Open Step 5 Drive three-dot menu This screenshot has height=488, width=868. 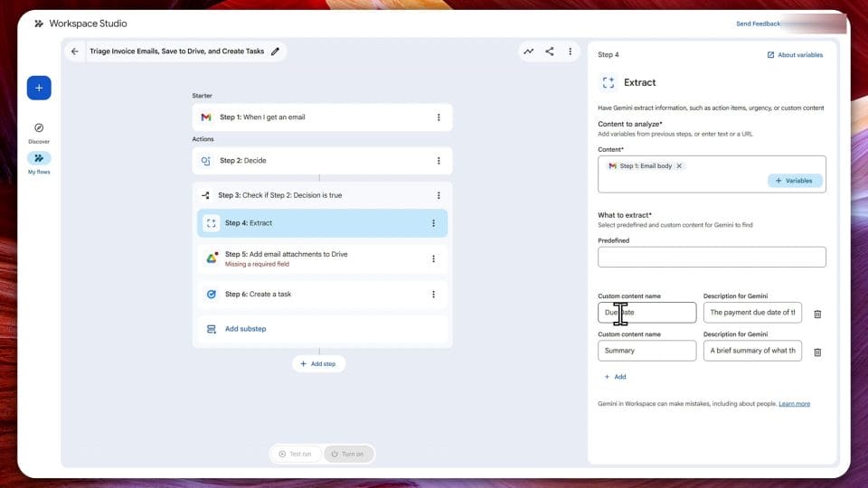point(433,258)
